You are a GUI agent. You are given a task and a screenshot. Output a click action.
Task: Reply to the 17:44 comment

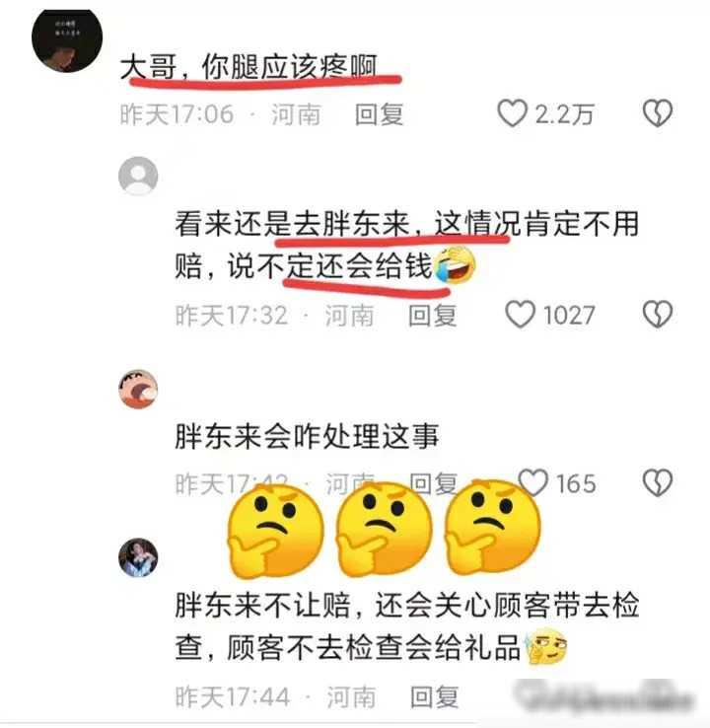[434, 696]
